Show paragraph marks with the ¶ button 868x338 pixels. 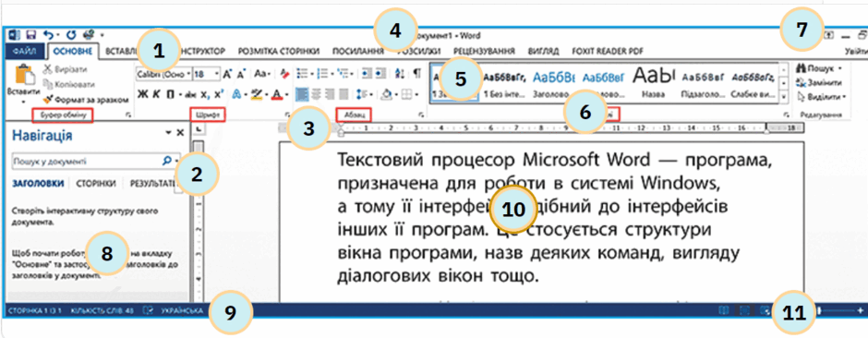(x=416, y=74)
